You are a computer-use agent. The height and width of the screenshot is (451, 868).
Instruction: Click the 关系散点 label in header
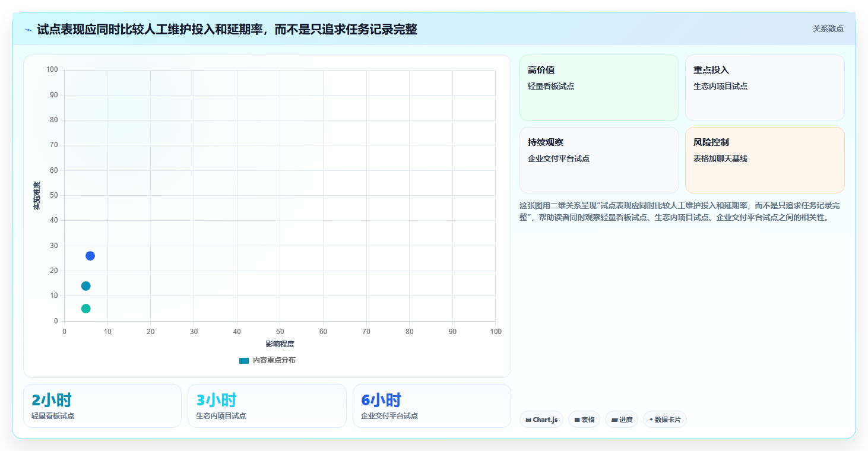[828, 28]
